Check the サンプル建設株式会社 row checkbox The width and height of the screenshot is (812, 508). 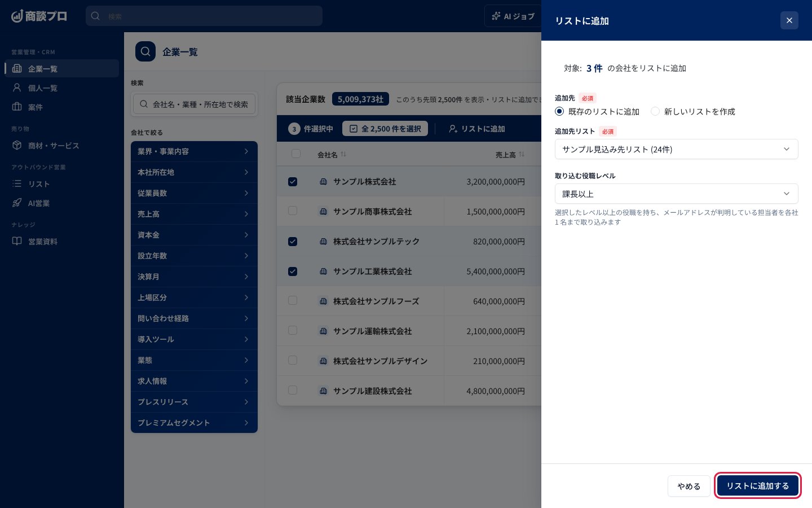(x=293, y=390)
